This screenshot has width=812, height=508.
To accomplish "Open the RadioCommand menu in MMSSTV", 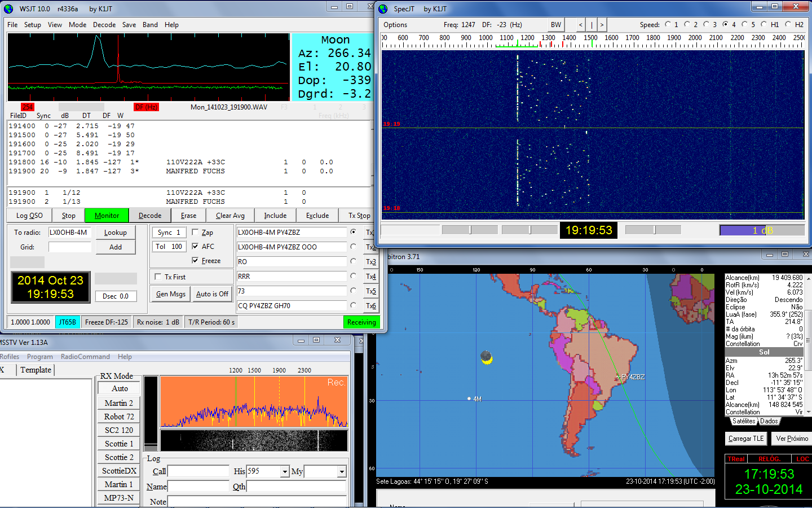I will point(85,357).
